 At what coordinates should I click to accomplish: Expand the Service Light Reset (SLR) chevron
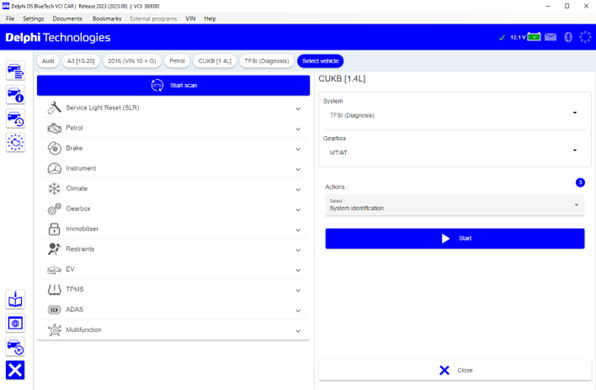click(x=298, y=109)
